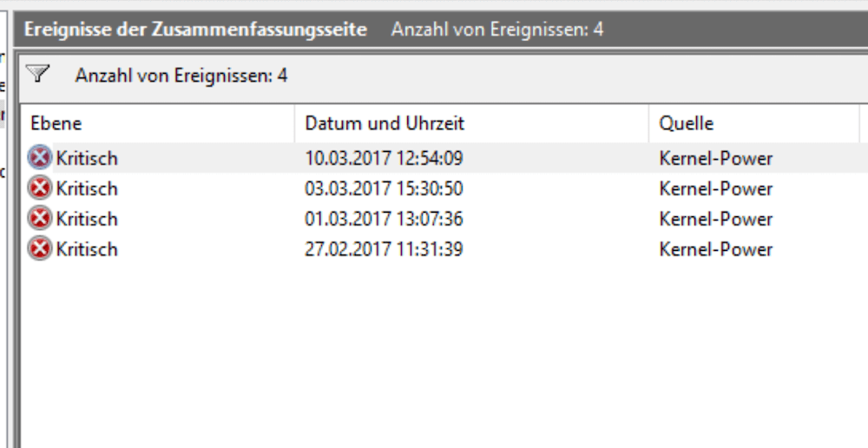The image size is (868, 448).
Task: Click critical error icon for 03.03.2017 event
Action: [x=39, y=188]
